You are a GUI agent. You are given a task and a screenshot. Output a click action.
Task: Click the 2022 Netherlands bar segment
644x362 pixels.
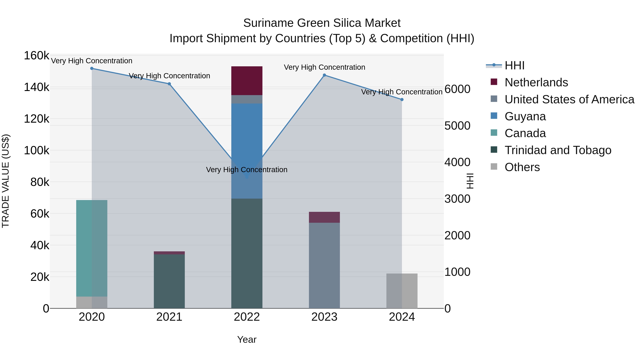tap(247, 81)
